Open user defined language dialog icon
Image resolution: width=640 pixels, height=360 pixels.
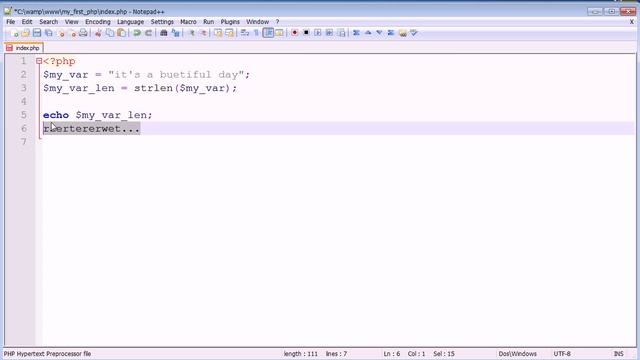click(280, 33)
